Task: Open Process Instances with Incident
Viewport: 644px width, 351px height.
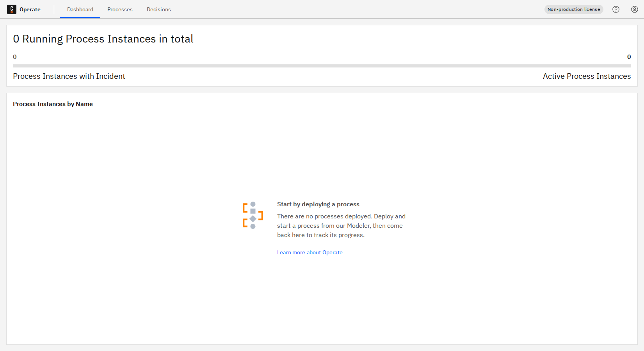Action: click(69, 76)
